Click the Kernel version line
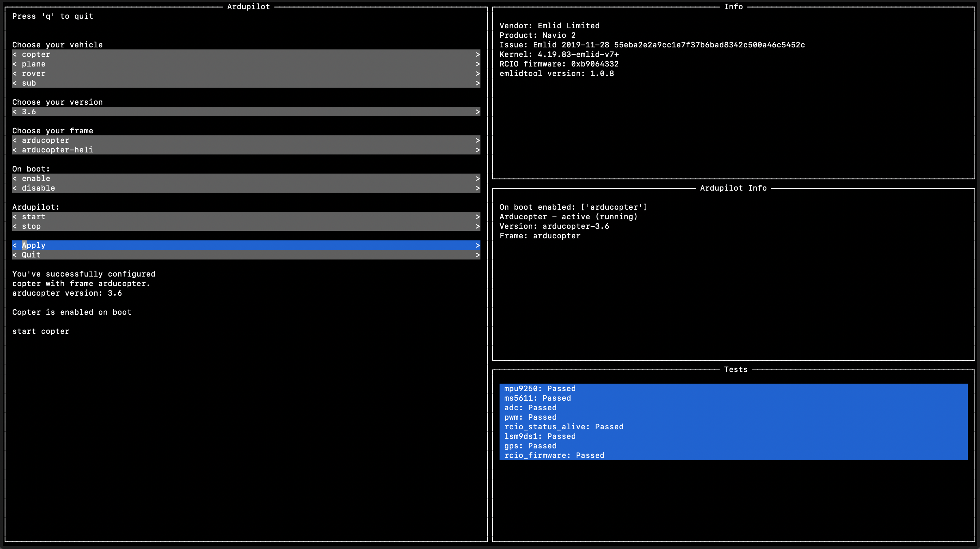The width and height of the screenshot is (980, 549). click(559, 54)
